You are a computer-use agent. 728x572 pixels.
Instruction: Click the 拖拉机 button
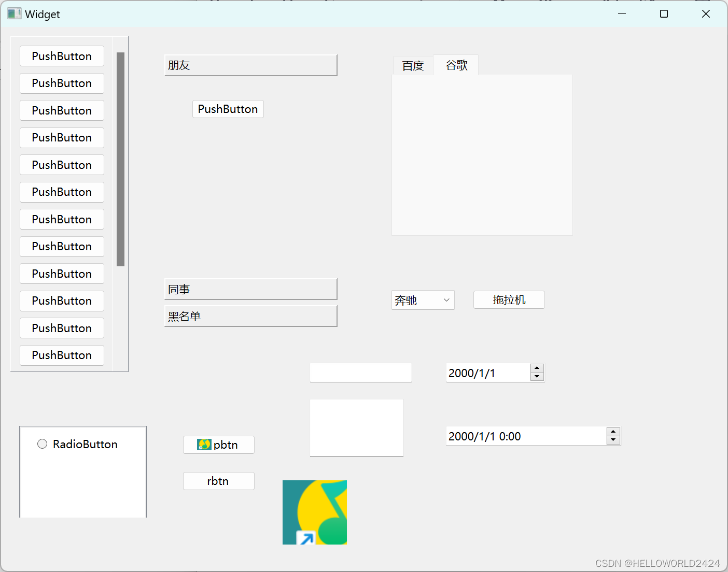[x=509, y=299]
